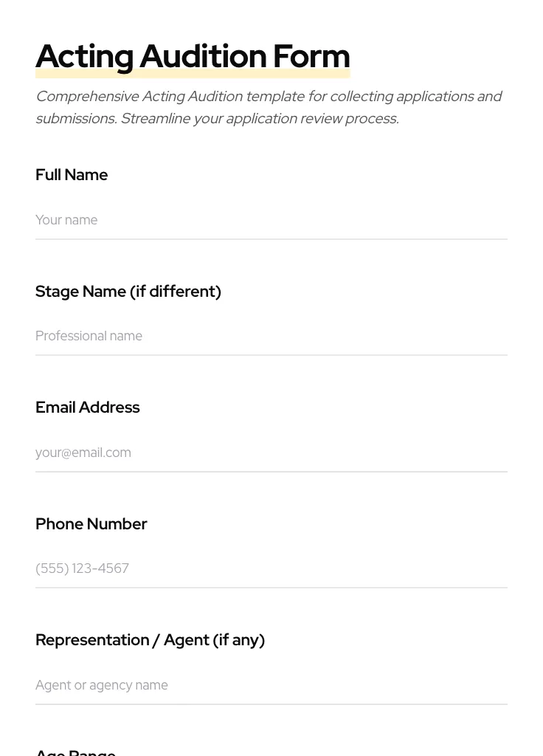Click the 'Professional name' placeholder text
Viewport: 543px width, 756px height.
89,336
